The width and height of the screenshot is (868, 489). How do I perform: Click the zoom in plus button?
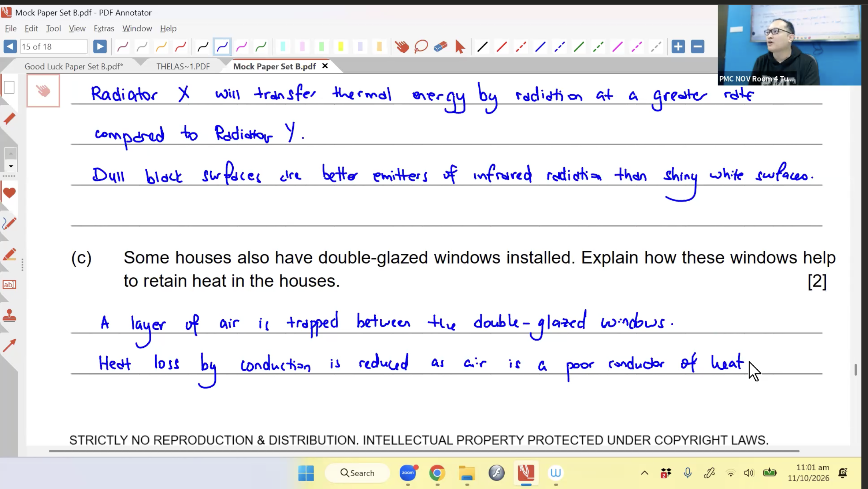click(678, 46)
